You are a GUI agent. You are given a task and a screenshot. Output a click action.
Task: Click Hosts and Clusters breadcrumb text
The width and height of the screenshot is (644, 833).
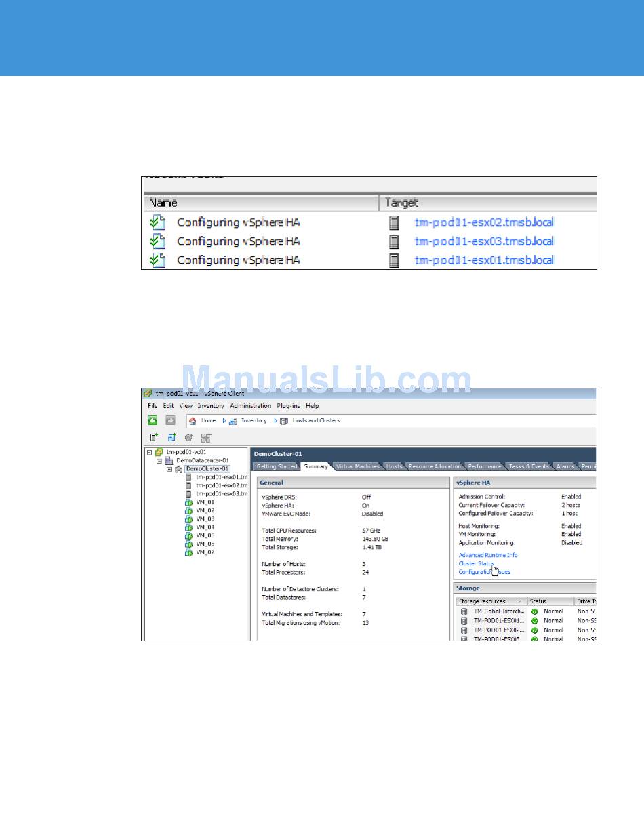pos(316,421)
